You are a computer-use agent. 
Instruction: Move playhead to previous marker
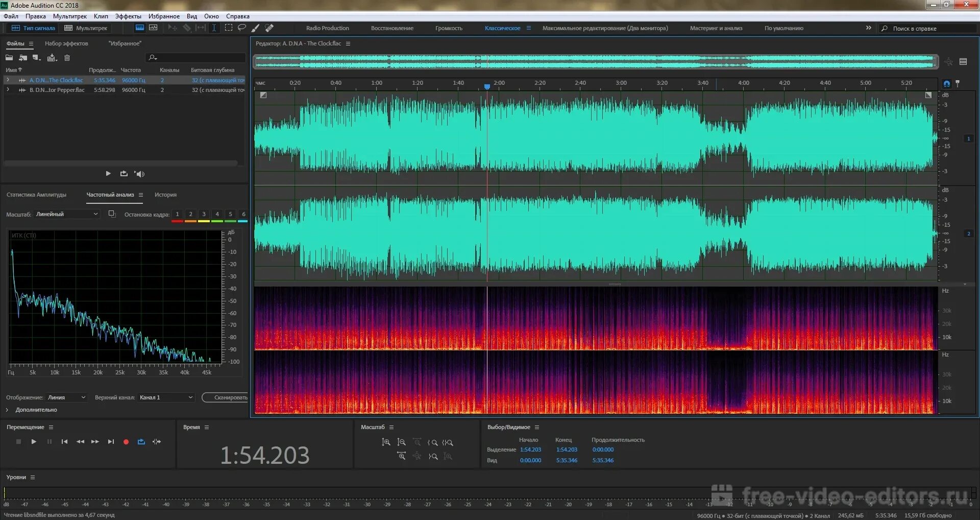coord(64,442)
